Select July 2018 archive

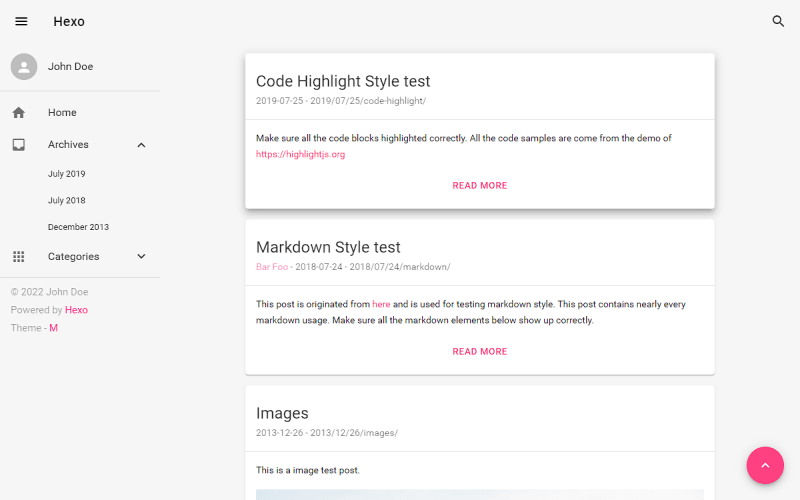click(x=67, y=201)
